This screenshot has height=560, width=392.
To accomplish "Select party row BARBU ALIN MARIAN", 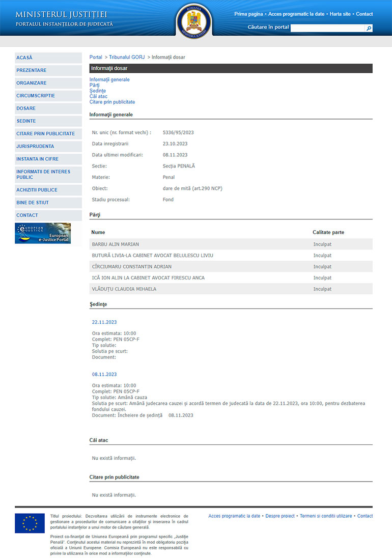I will point(231,244).
